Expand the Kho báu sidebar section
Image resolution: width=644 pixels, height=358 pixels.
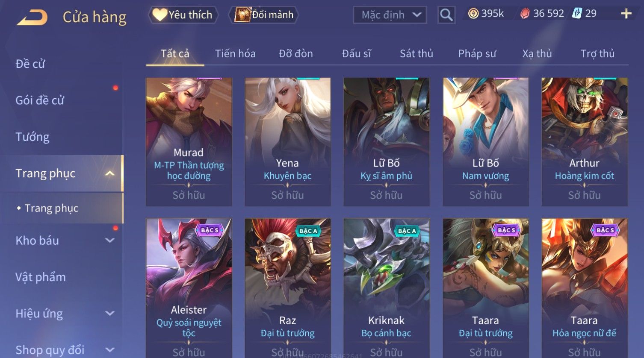110,241
